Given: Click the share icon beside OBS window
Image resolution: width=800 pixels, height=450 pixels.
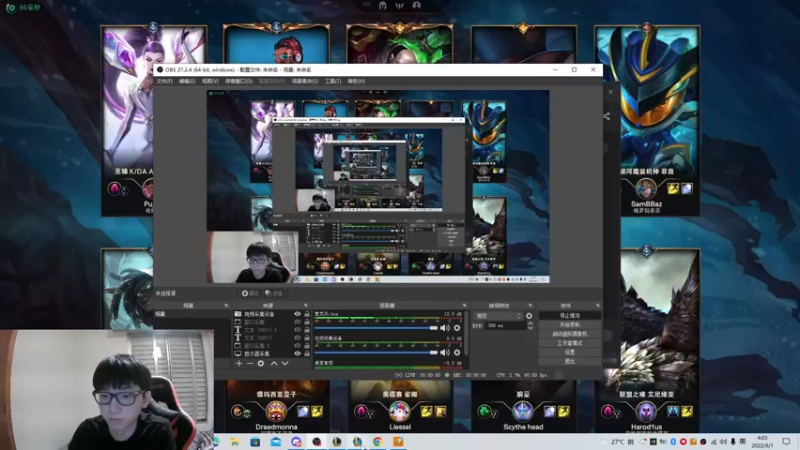Looking at the screenshot, I should [606, 116].
